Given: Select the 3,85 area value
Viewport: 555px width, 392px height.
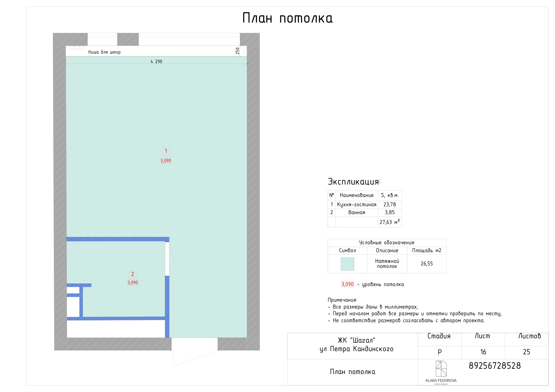Looking at the screenshot, I should (390, 213).
